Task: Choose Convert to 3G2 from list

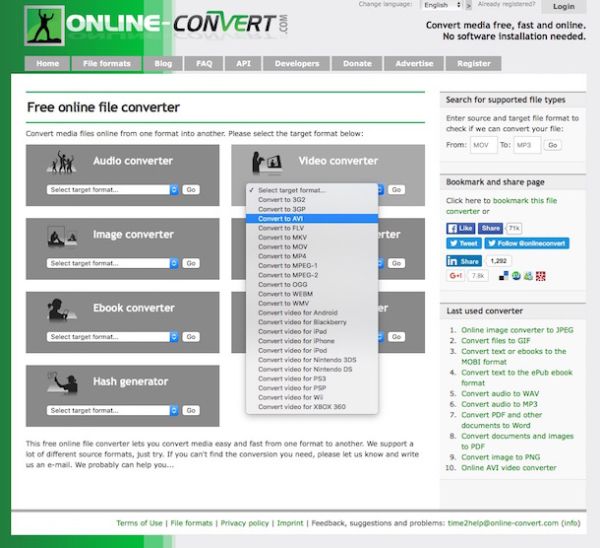Action: click(312, 200)
